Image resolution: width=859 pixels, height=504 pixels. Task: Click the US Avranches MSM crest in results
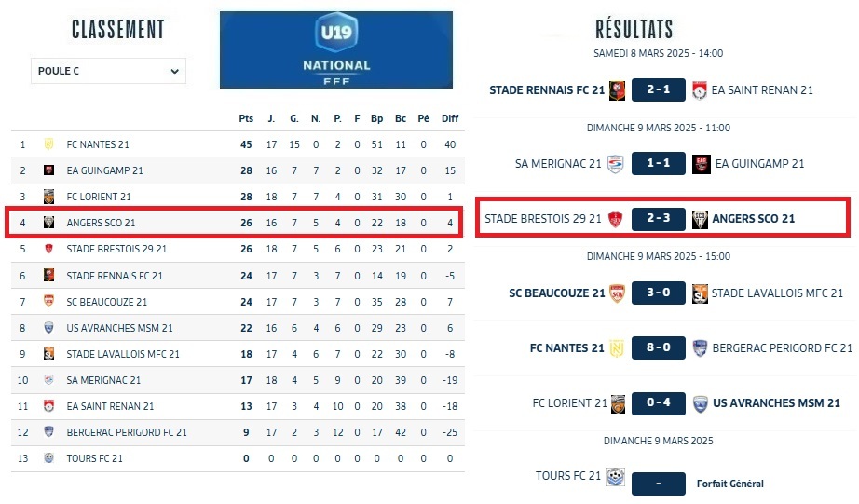700,403
